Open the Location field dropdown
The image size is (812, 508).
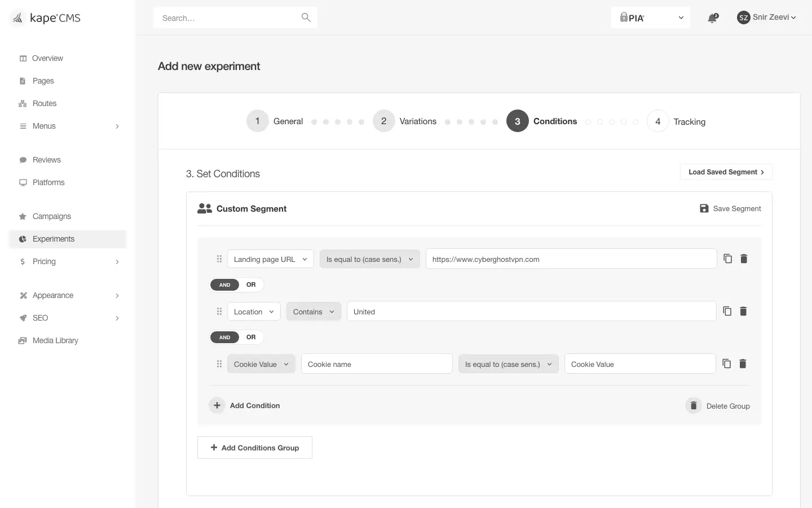pos(254,312)
